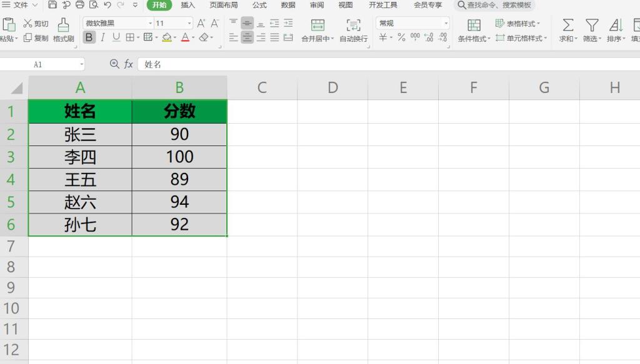Screen dimensions: 640x364
Task: Click the Save icon in quick toolbar
Action: [52, 5]
